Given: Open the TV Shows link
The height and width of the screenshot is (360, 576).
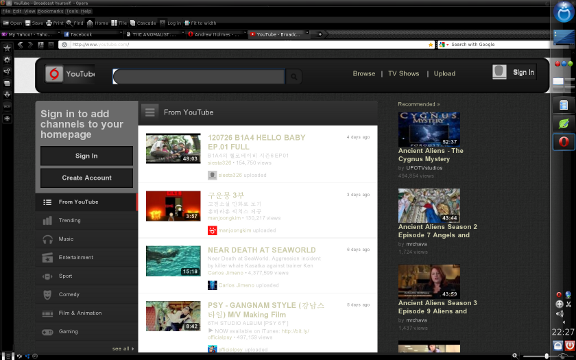Looking at the screenshot, I should pos(403,73).
